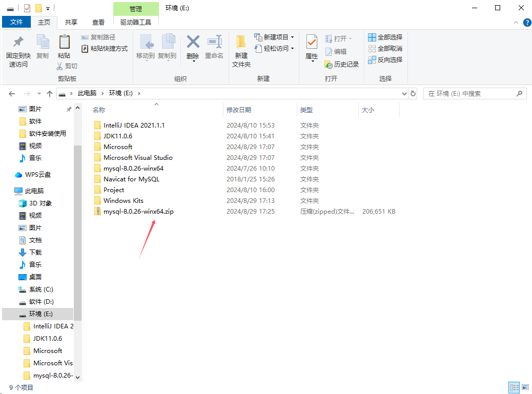Viewport: 532px width, 394px height.
Task: Expand Delete (删除) options arrow
Action: [193, 61]
